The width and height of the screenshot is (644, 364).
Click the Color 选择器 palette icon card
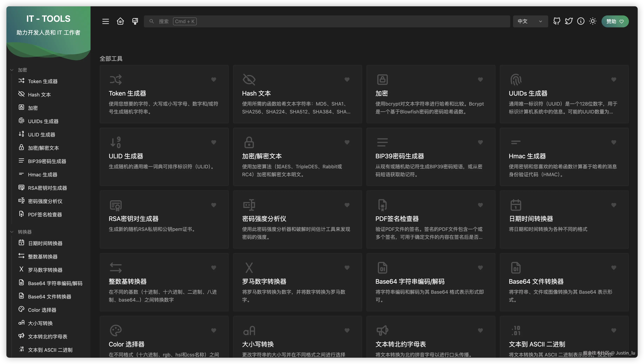[116, 331]
